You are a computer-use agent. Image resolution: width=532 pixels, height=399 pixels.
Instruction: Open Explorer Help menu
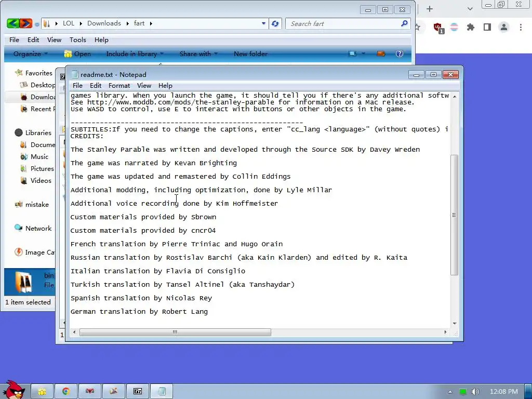[101, 39]
